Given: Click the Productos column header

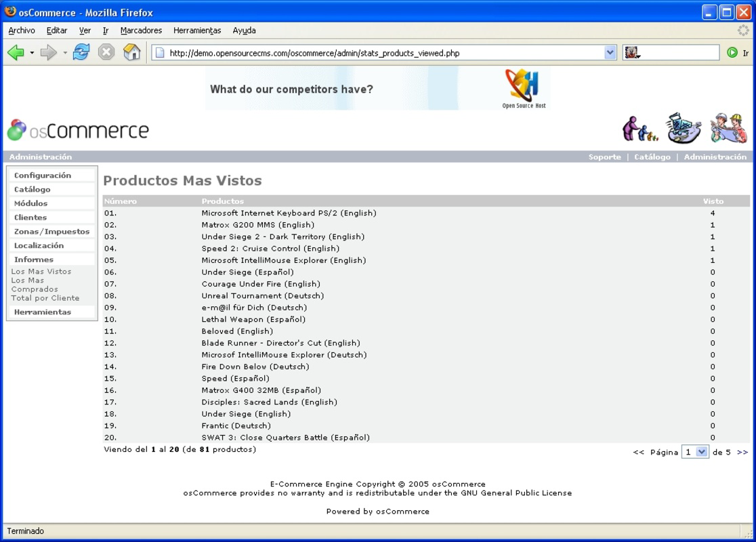Looking at the screenshot, I should [223, 201].
